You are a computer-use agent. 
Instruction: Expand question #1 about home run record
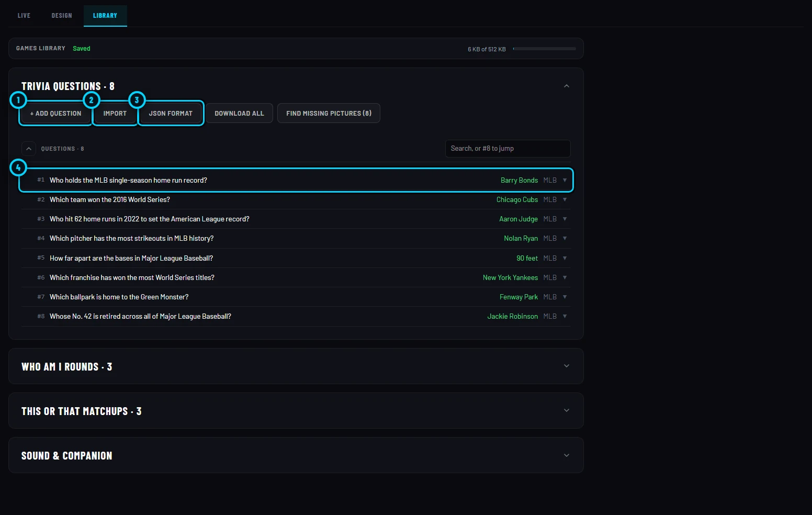tap(565, 181)
